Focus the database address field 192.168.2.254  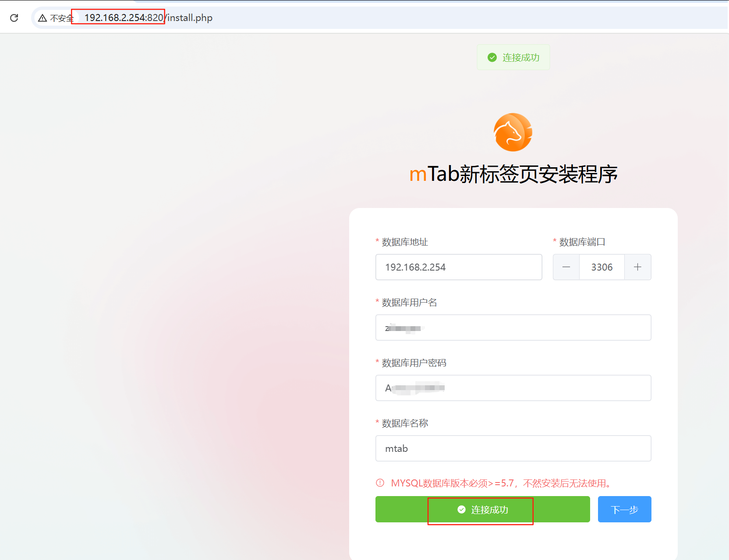(x=459, y=267)
